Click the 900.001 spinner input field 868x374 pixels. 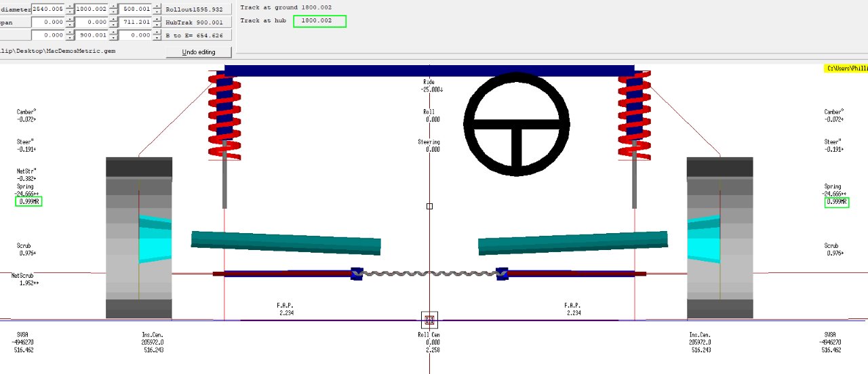point(92,35)
